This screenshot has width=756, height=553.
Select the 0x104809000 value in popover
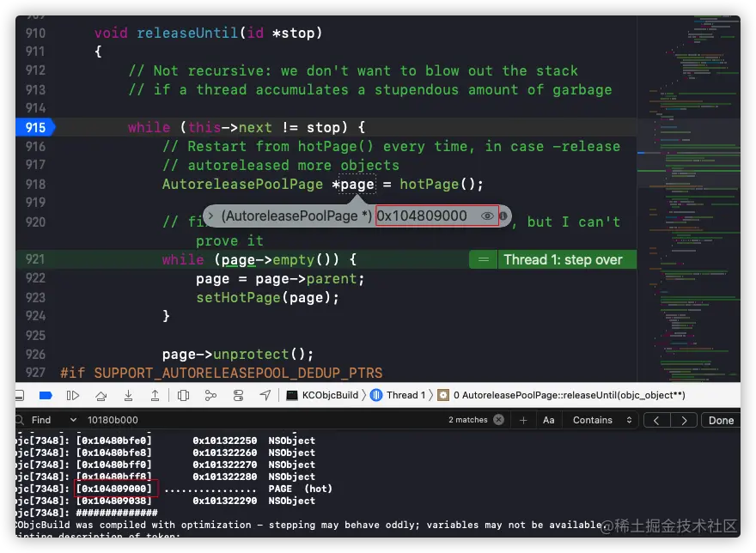tap(422, 216)
